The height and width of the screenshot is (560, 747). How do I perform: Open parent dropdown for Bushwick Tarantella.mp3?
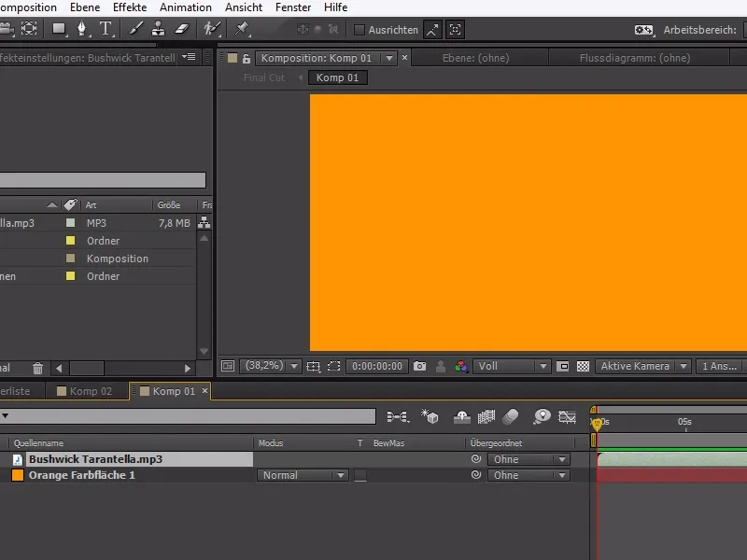pos(529,459)
